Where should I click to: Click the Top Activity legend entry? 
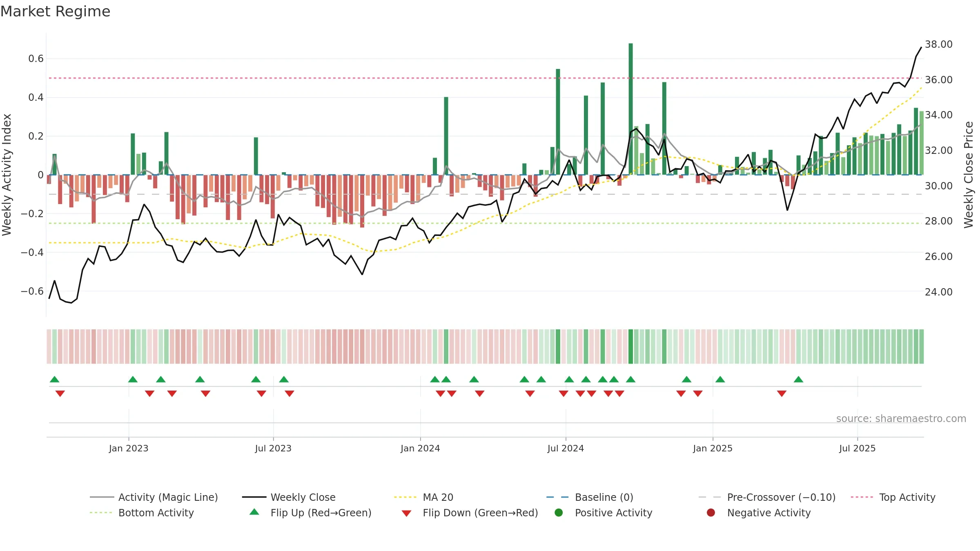click(893, 497)
